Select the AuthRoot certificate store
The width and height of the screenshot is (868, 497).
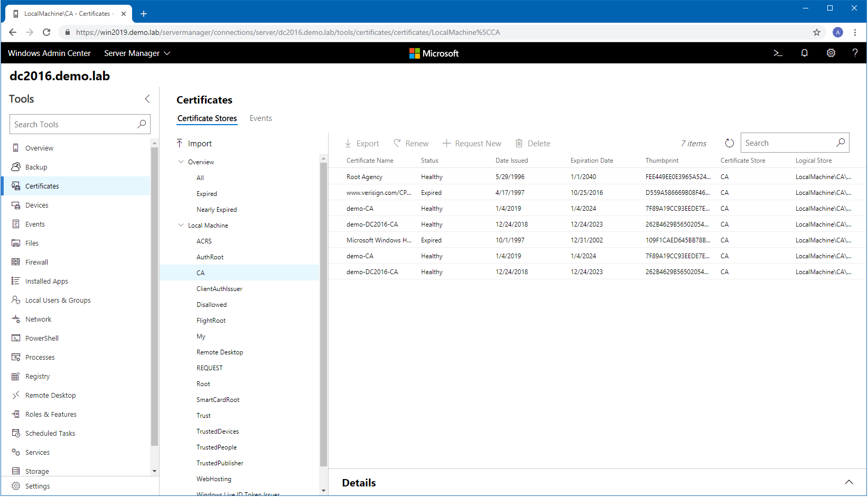pyautogui.click(x=210, y=257)
